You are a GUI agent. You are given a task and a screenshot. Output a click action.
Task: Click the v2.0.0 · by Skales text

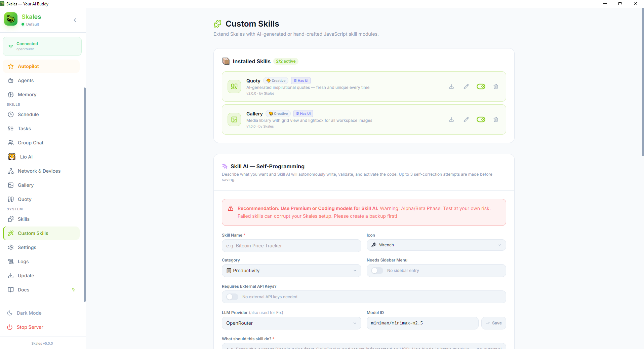260,94
